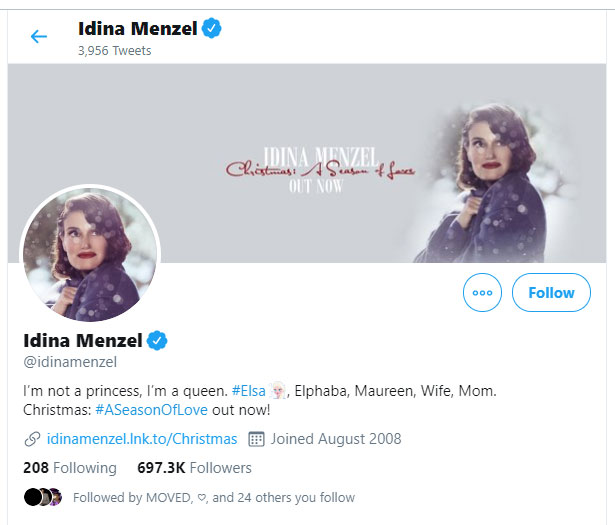Click the verified badge in the top header
The height and width of the screenshot is (525, 615).
point(212,29)
